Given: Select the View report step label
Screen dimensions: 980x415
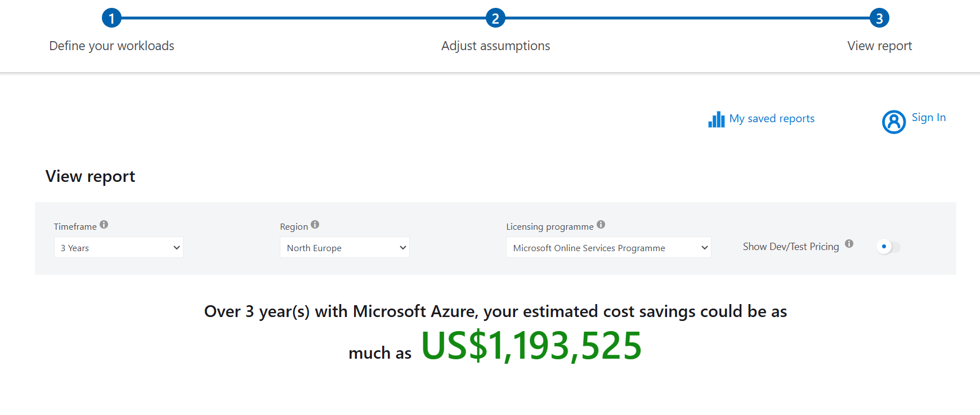Looking at the screenshot, I should [x=879, y=46].
